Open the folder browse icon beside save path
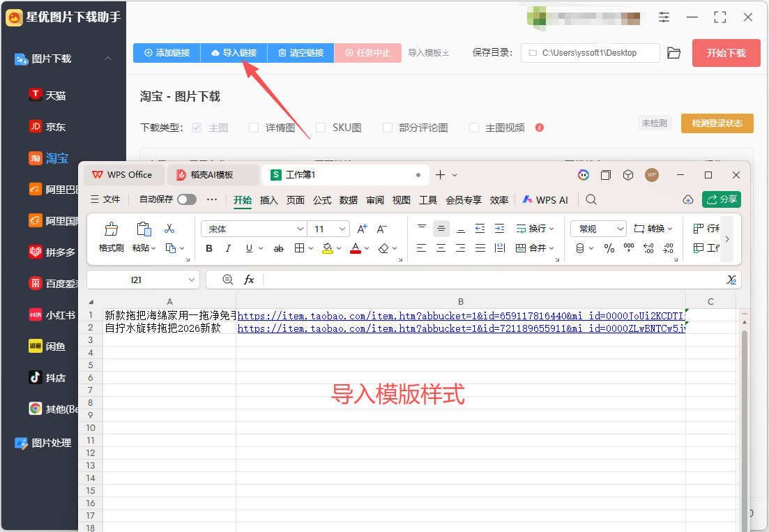This screenshot has height=532, width=769. tap(674, 53)
